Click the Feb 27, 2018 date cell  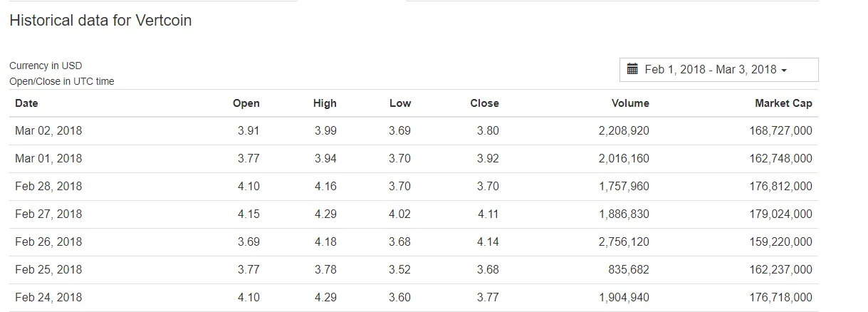(x=48, y=214)
